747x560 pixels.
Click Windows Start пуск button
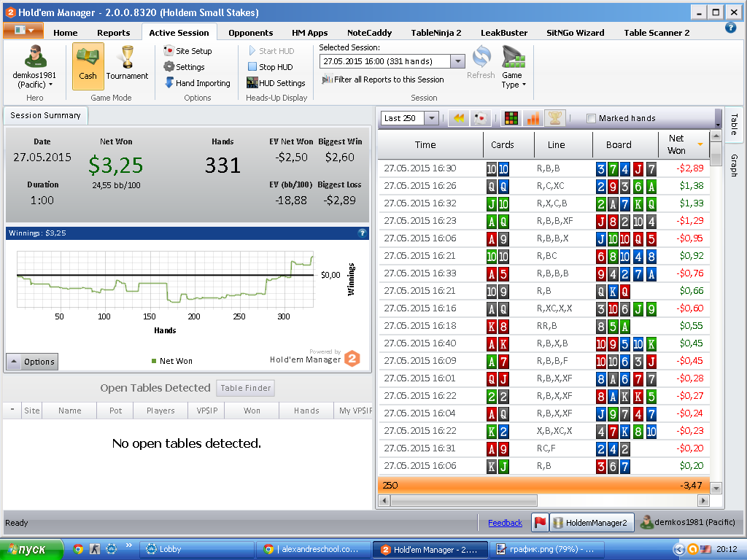click(31, 549)
